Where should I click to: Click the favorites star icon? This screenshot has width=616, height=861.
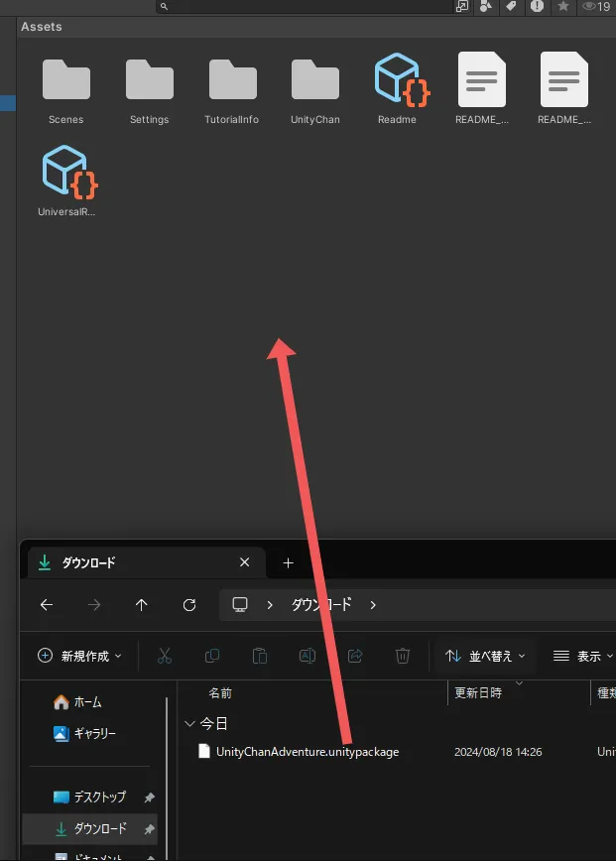[x=563, y=6]
